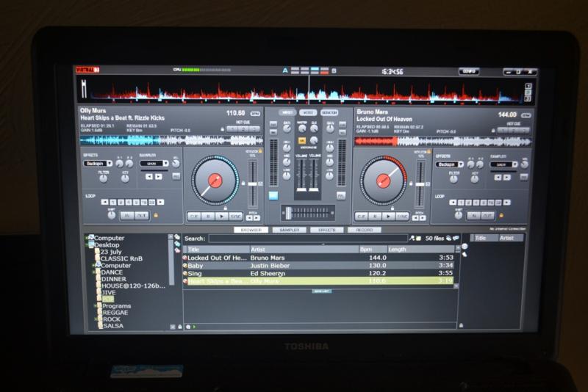Click left deck loop double arrow

pos(160,202)
